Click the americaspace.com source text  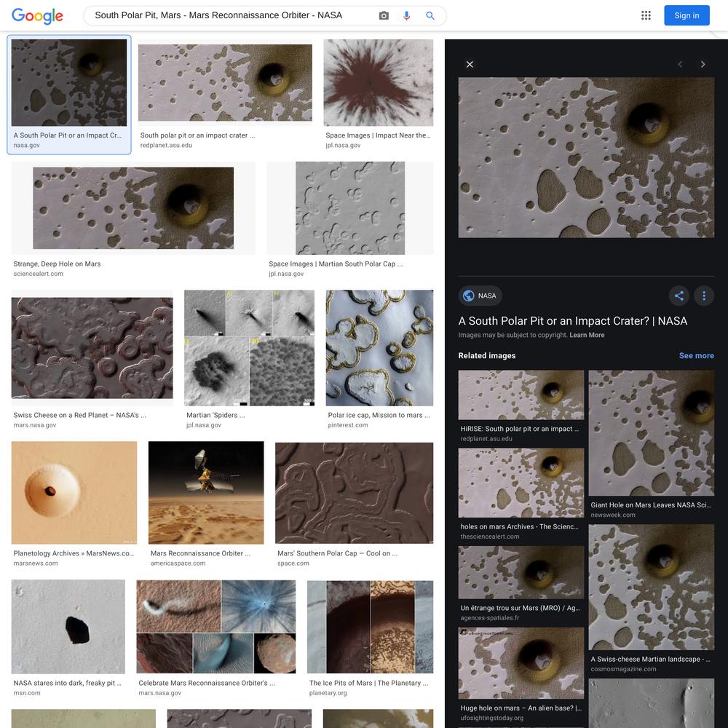178,563
